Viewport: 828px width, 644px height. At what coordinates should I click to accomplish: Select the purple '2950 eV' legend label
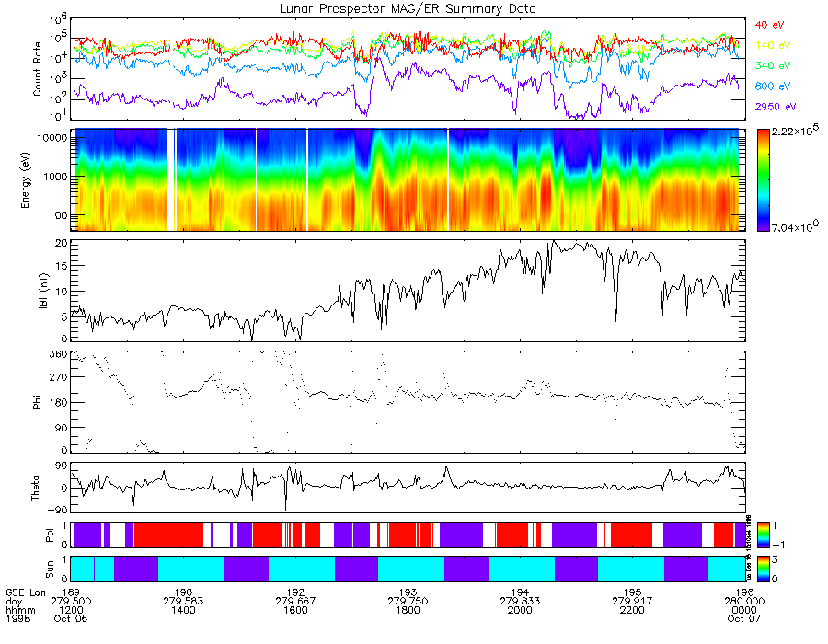pyautogui.click(x=776, y=107)
